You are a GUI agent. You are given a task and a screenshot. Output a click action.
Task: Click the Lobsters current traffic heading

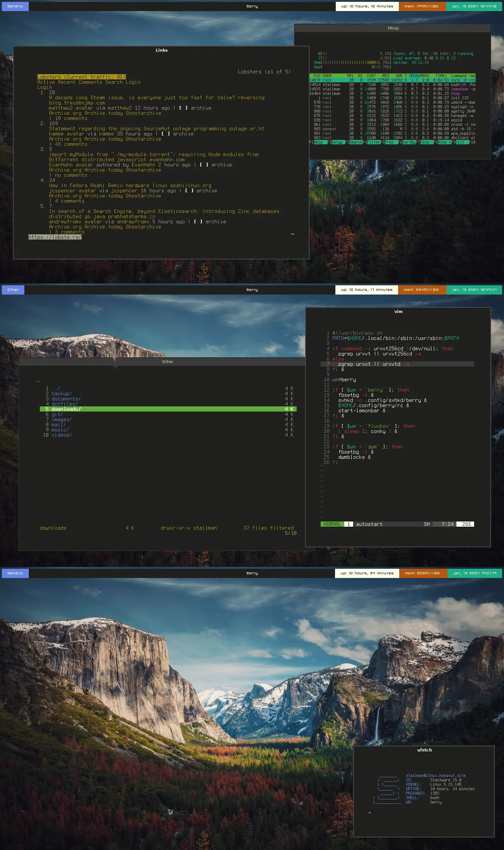click(81, 77)
